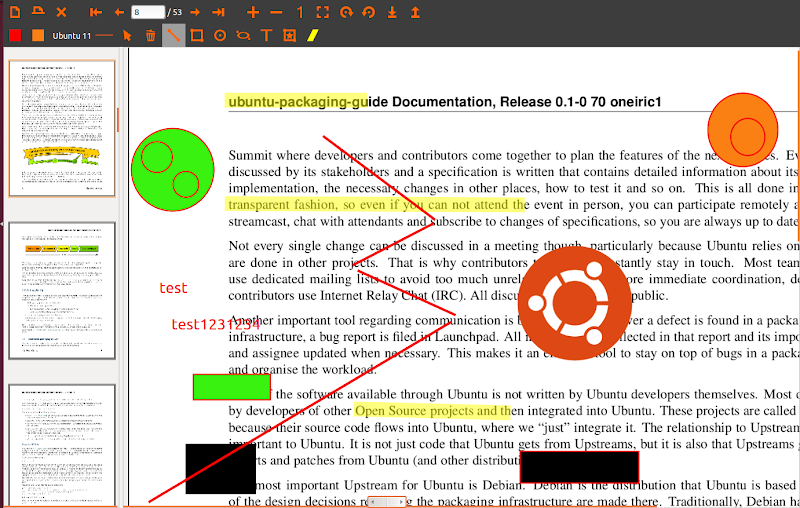Select the yellow highlighter tool
Screen dimensions: 800x508
pos(313,35)
